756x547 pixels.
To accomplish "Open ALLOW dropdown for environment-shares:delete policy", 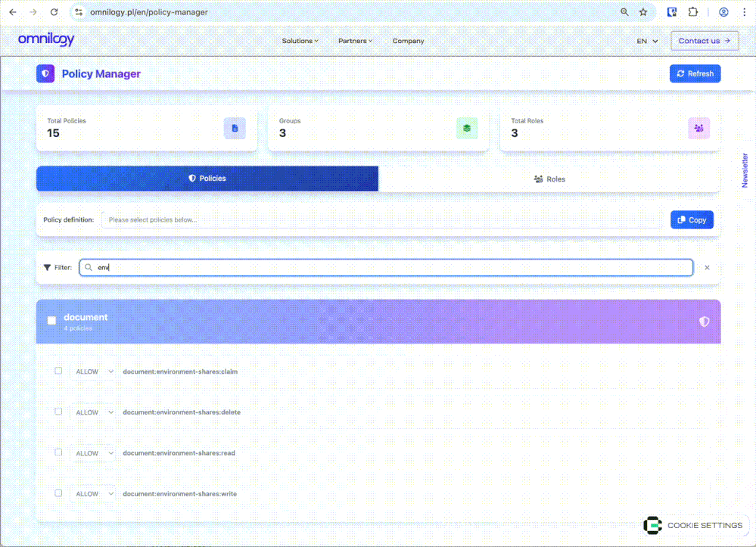I will 93,412.
